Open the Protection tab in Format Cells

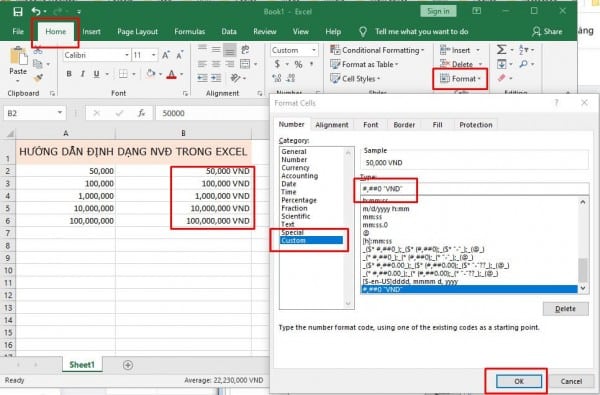(x=476, y=125)
